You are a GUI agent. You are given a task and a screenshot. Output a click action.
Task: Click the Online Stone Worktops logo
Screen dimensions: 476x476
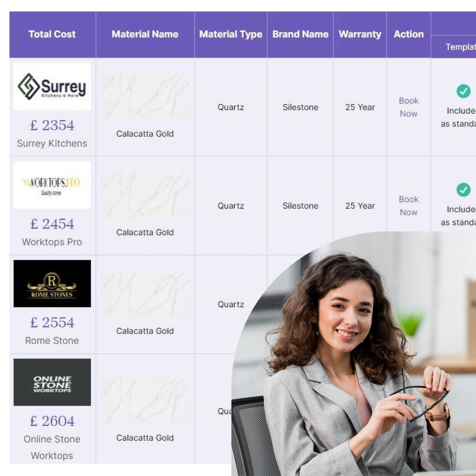52,382
